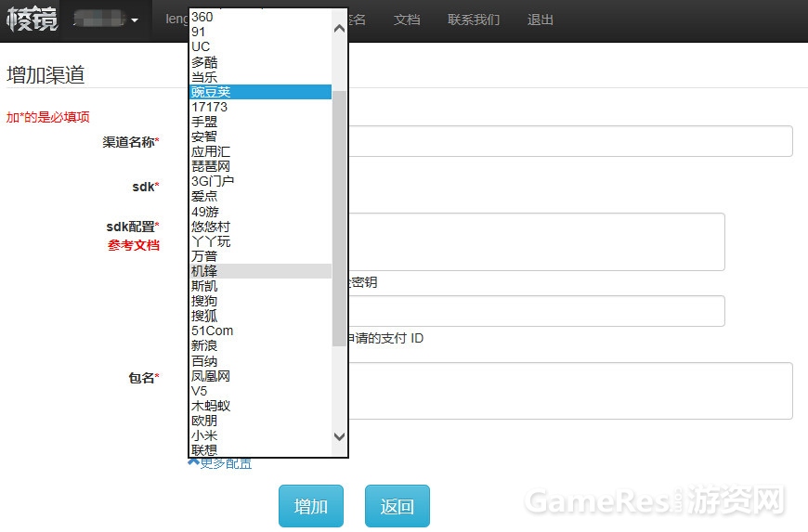The height and width of the screenshot is (532, 808).
Task: Select 搜狐 option
Action: click(x=261, y=316)
